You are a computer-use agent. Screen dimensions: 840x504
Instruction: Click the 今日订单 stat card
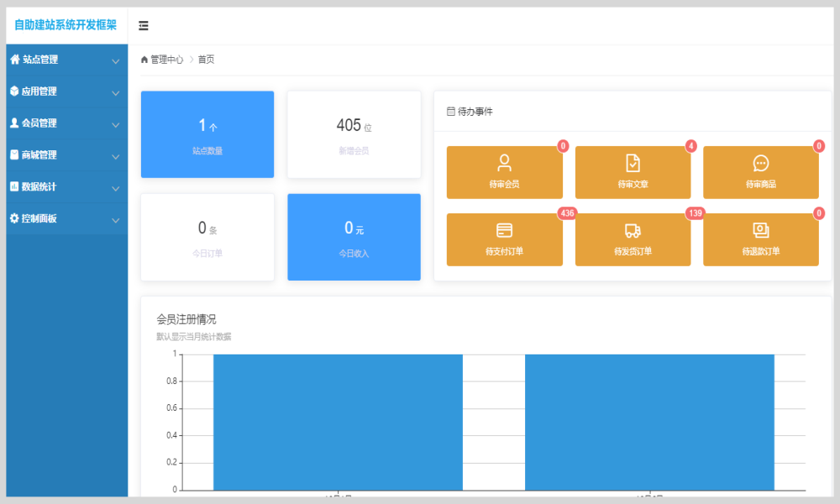pyautogui.click(x=207, y=237)
